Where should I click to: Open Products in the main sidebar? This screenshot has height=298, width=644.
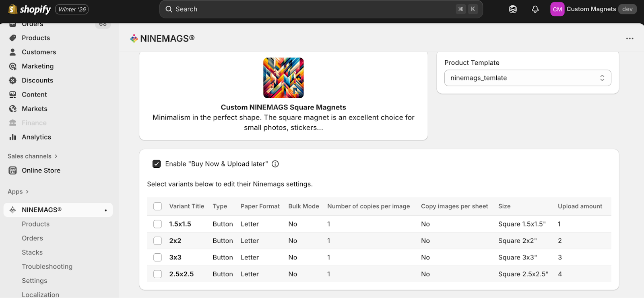[x=36, y=38]
